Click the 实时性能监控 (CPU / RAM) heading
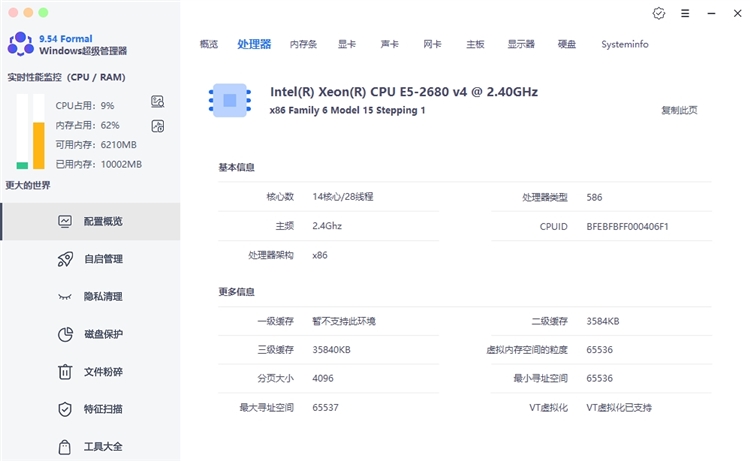The width and height of the screenshot is (750, 461). click(x=66, y=77)
